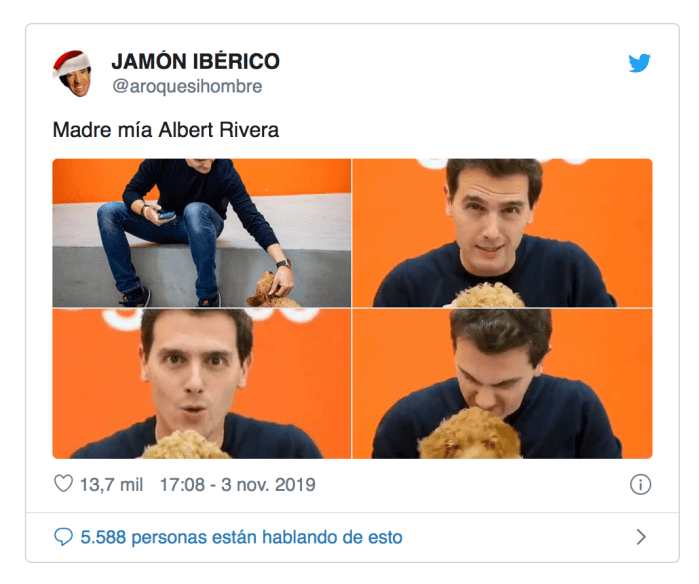Visit the @aroquesihombre handle
Screen dimensions: 699x584
tap(187, 86)
